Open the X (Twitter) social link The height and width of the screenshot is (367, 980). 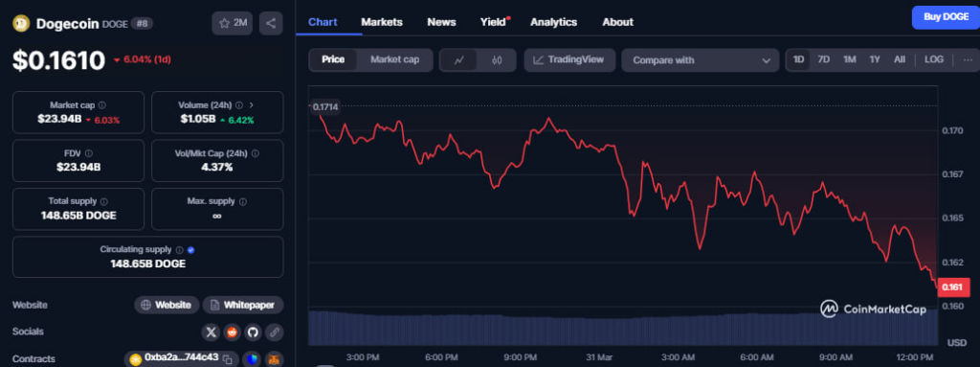[x=212, y=332]
